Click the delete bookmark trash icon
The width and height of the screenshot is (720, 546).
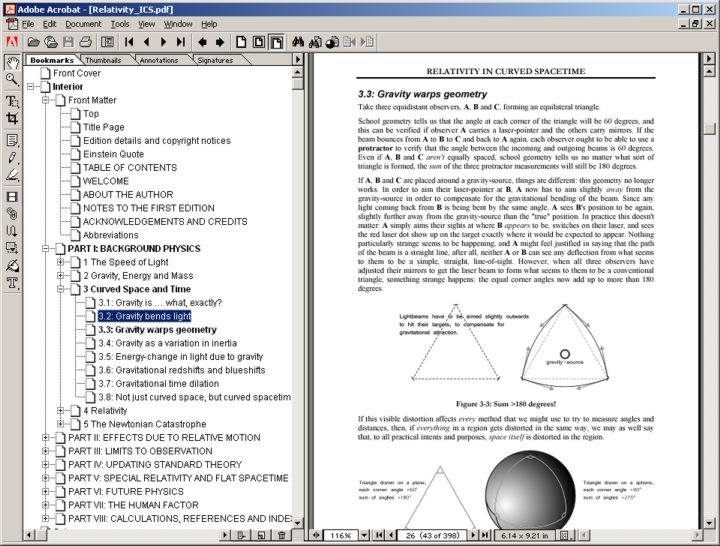click(281, 535)
